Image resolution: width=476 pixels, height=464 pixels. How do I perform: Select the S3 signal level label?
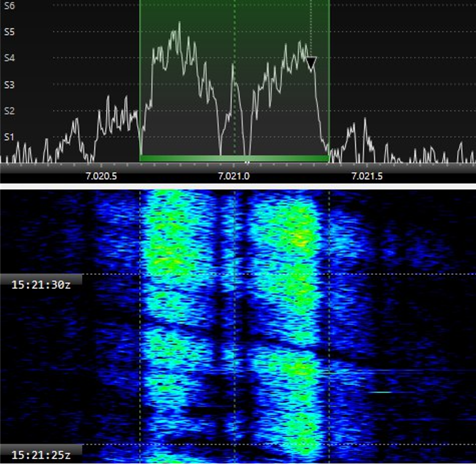pyautogui.click(x=9, y=85)
